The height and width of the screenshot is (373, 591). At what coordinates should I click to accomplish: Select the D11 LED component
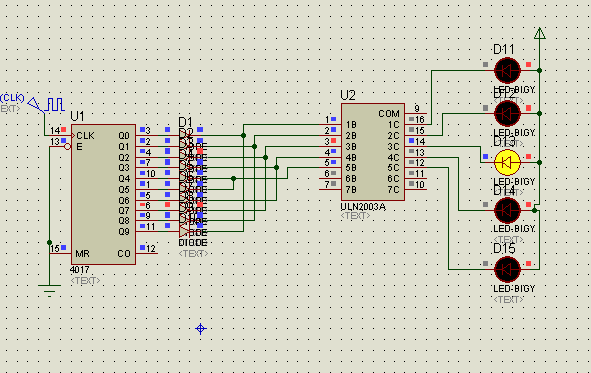point(507,70)
